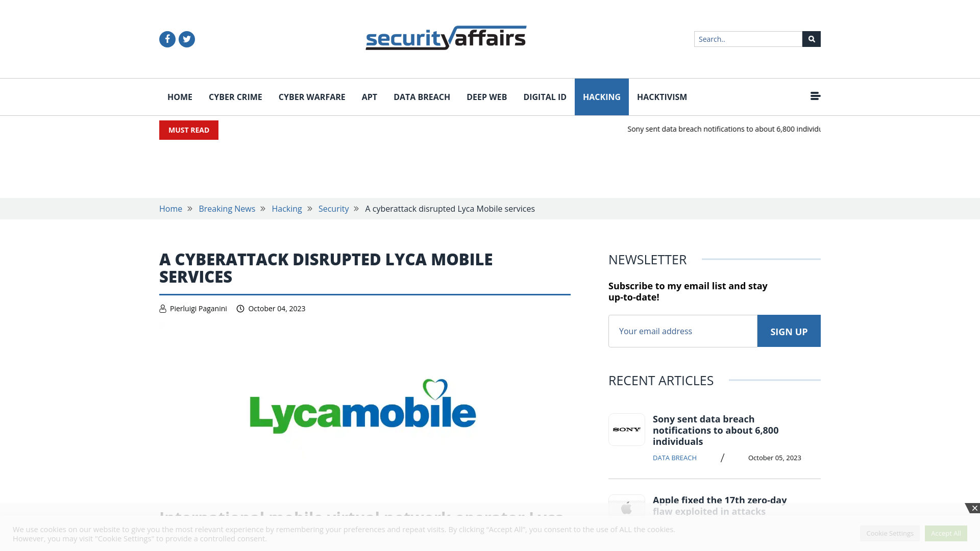Click the clock/time icon next to October 04 2023
The height and width of the screenshot is (551, 980).
point(240,309)
